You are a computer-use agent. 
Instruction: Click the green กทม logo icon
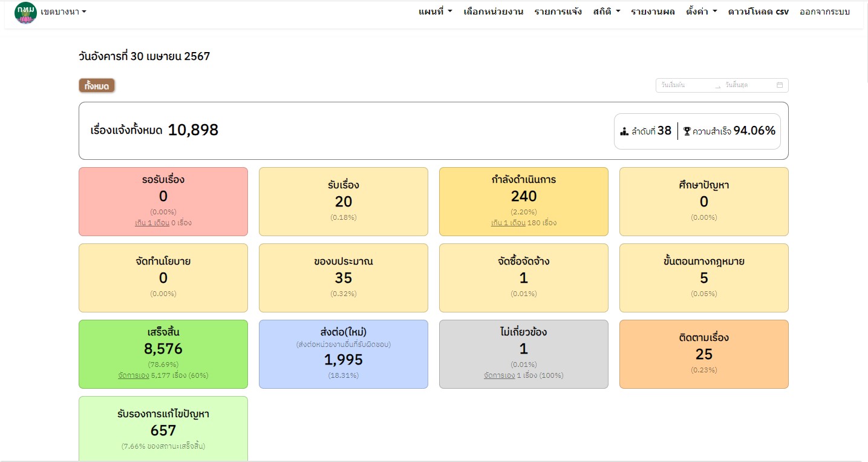[25, 12]
